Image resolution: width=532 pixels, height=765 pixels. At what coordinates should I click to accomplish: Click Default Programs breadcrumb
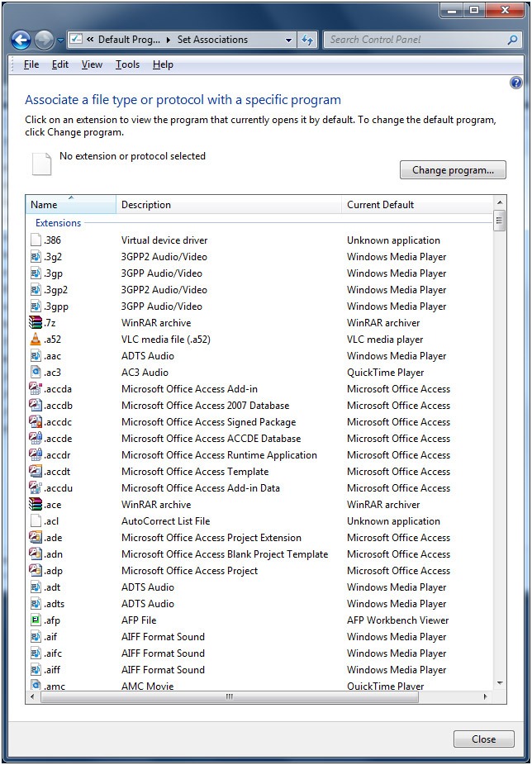point(129,40)
